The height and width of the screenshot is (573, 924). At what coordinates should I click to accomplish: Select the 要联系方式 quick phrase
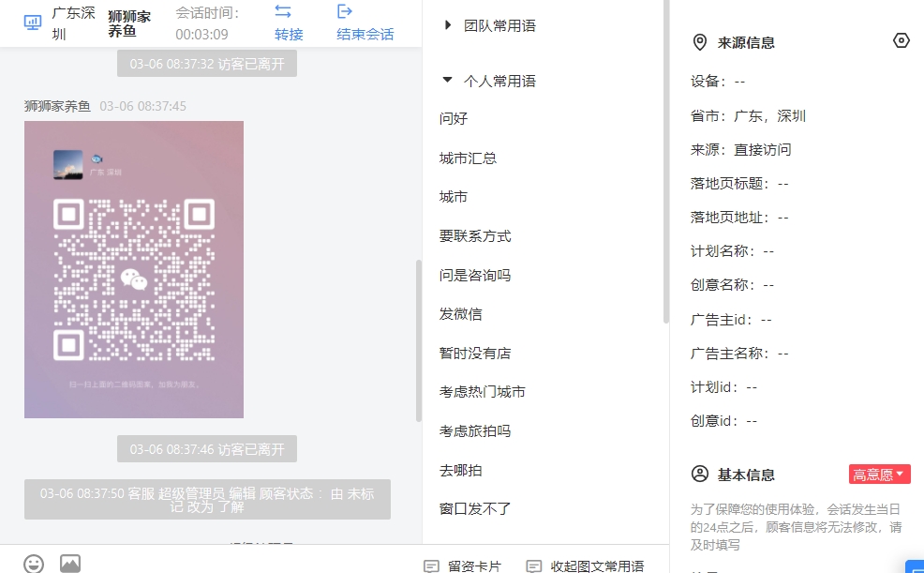[x=475, y=236]
